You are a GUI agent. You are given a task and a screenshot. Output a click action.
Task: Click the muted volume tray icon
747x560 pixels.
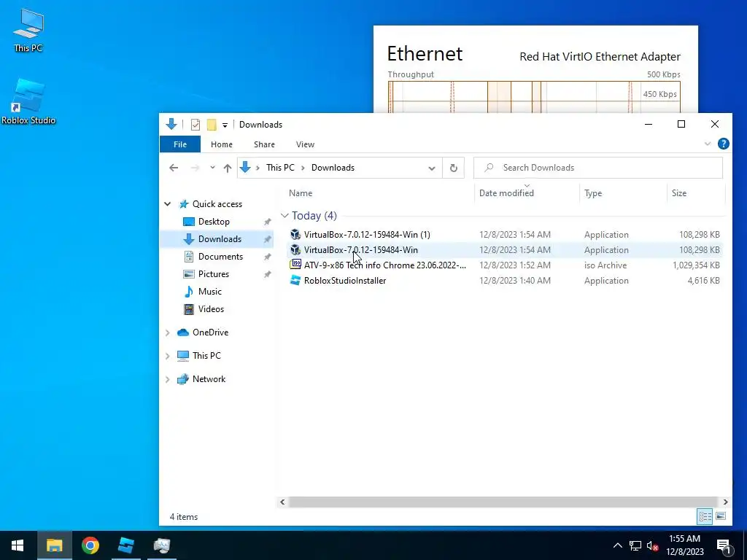pos(653,545)
